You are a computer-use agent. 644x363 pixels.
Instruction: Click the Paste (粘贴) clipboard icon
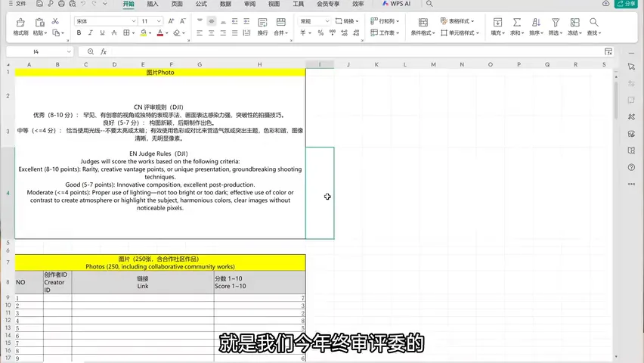pos(39,22)
